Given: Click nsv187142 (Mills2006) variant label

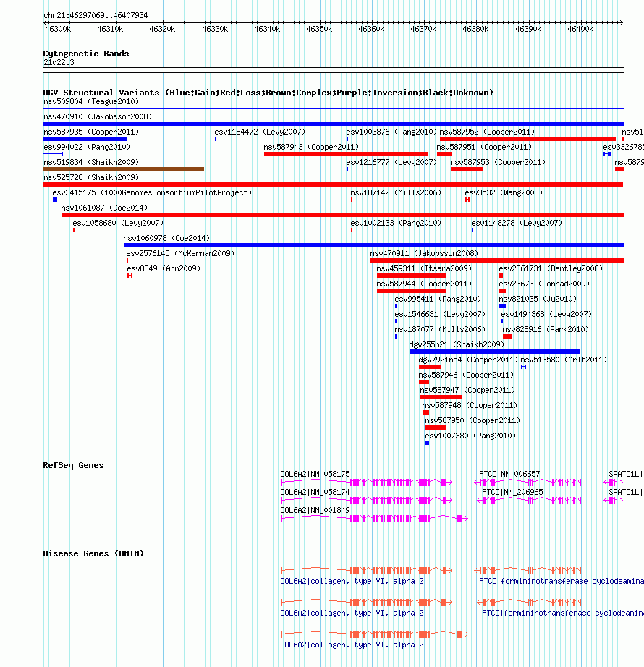Looking at the screenshot, I should point(396,192).
